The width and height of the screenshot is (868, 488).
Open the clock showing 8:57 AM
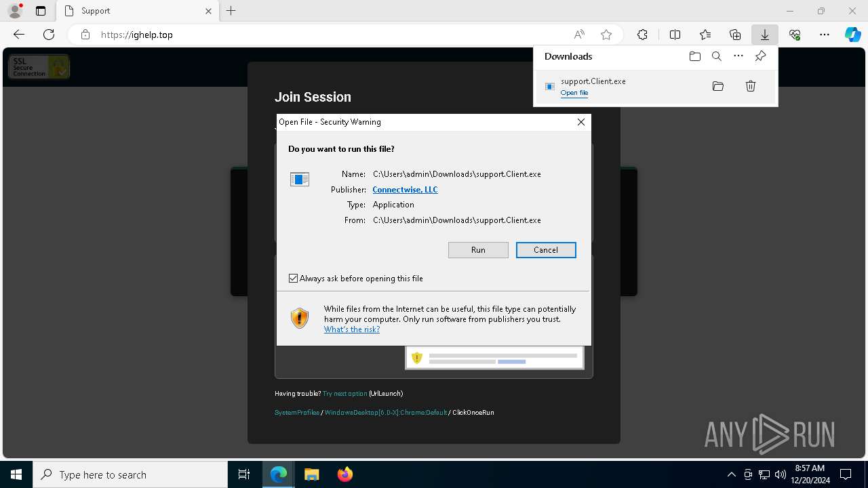[810, 474]
